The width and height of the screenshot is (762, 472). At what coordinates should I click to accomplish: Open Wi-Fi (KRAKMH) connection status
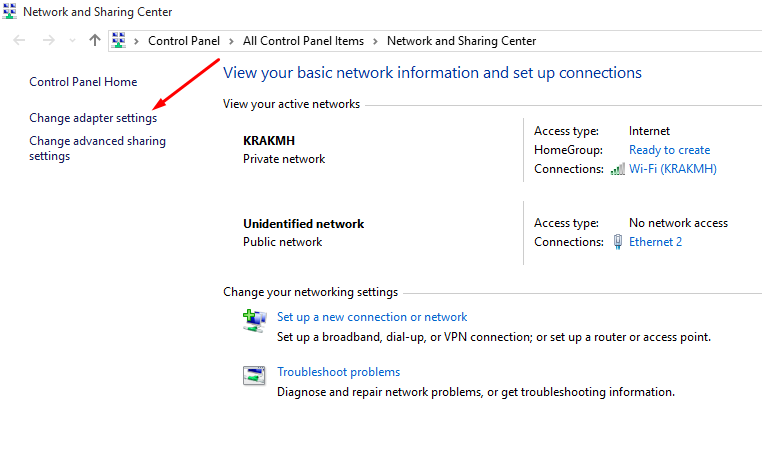[673, 169]
